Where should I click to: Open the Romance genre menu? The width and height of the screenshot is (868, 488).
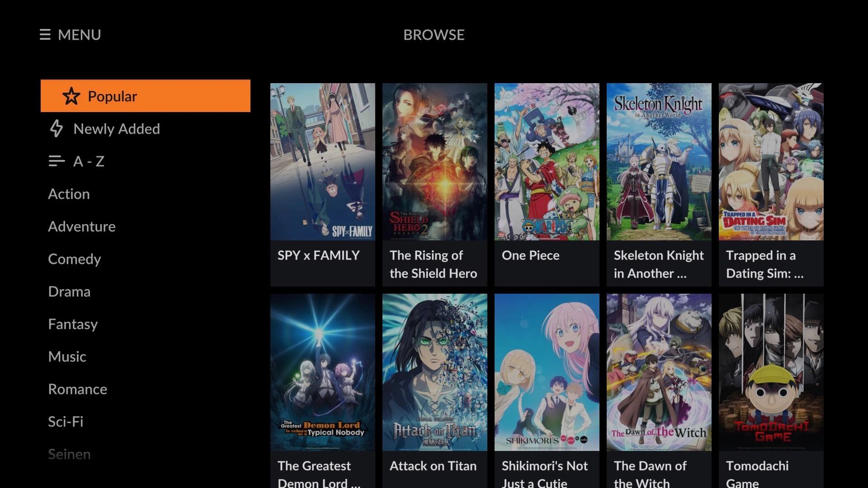pyautogui.click(x=77, y=389)
